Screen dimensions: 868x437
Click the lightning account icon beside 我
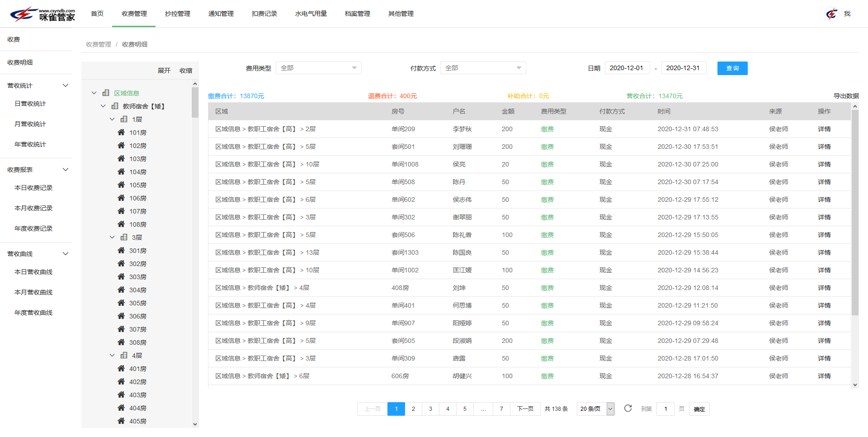[x=832, y=14]
